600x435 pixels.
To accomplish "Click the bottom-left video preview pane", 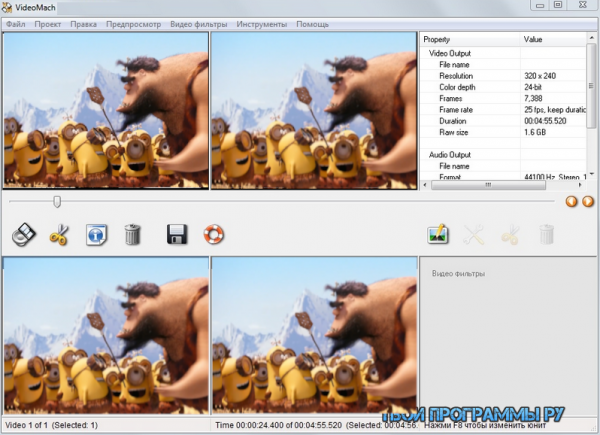I will [106, 336].
